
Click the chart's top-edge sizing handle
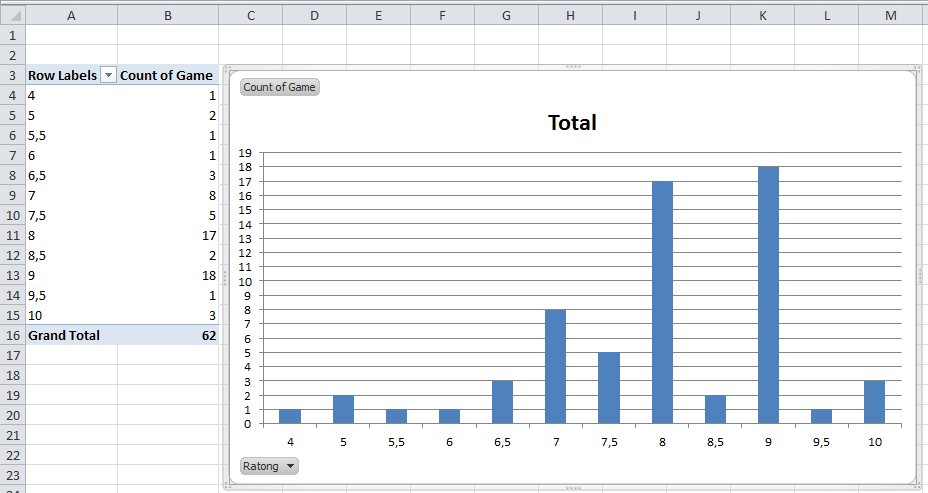572,67
